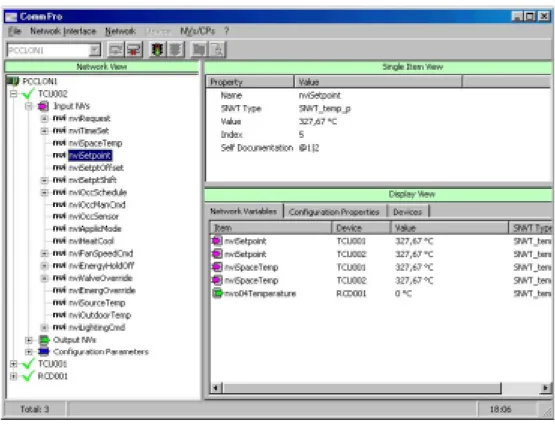This screenshot has width=555, height=426.
Task: Expand the nviTimeSet node
Action: click(44, 131)
